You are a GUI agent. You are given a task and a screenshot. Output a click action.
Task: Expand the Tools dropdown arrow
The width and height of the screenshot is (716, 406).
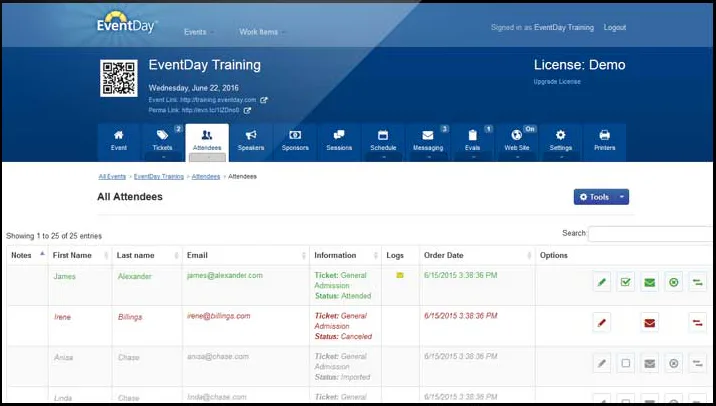622,197
